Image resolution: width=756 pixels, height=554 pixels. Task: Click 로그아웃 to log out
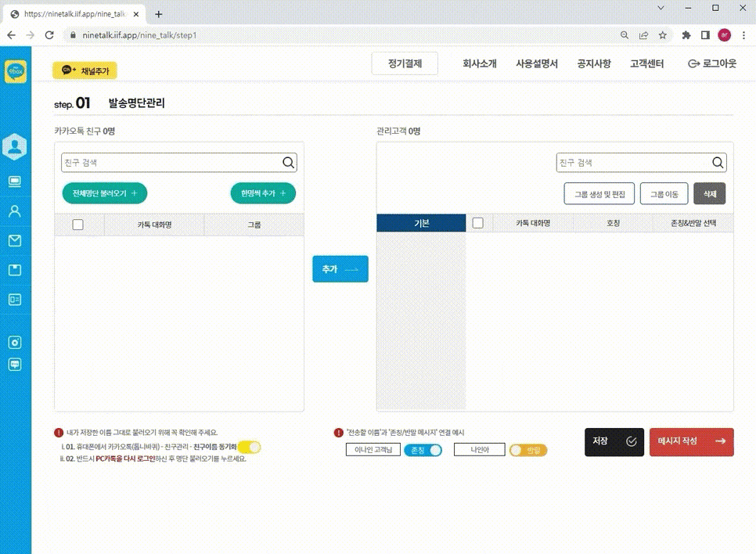tap(712, 63)
